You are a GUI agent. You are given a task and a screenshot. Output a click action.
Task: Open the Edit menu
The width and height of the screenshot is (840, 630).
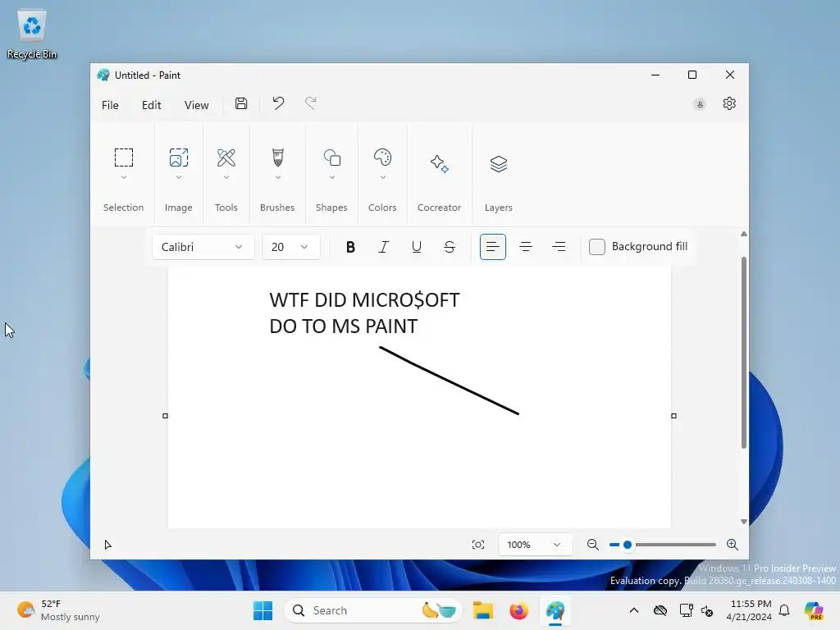point(151,105)
